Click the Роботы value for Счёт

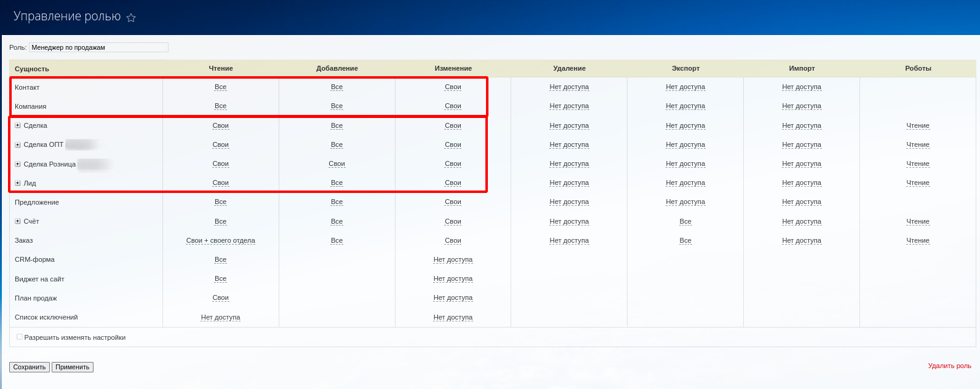pyautogui.click(x=918, y=222)
